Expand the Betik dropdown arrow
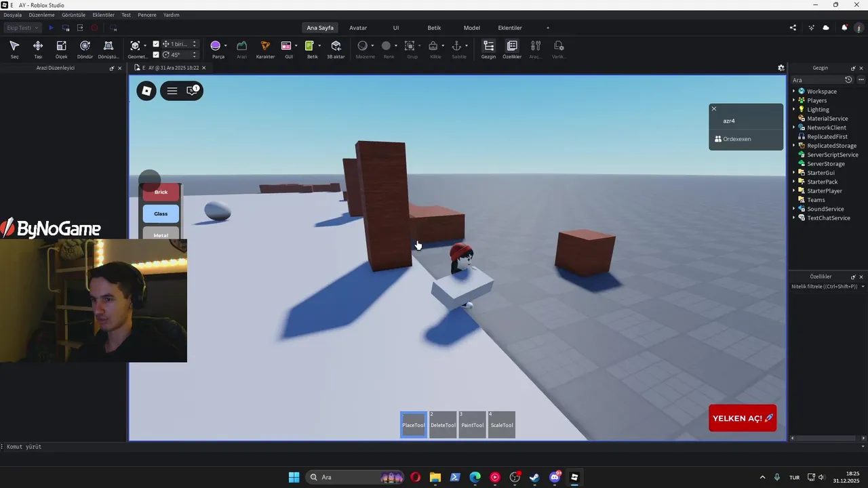Viewport: 868px width, 488px height. tap(319, 46)
